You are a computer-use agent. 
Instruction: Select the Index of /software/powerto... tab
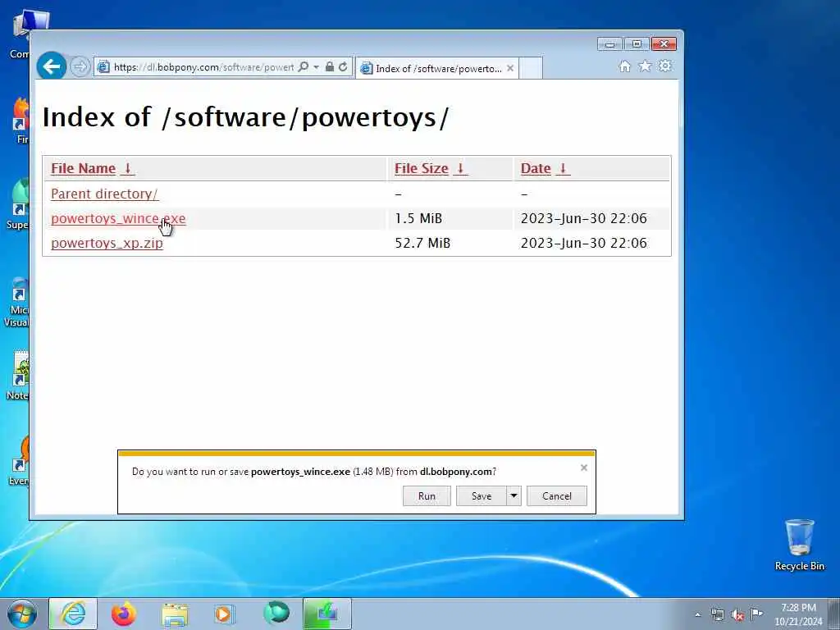438,68
